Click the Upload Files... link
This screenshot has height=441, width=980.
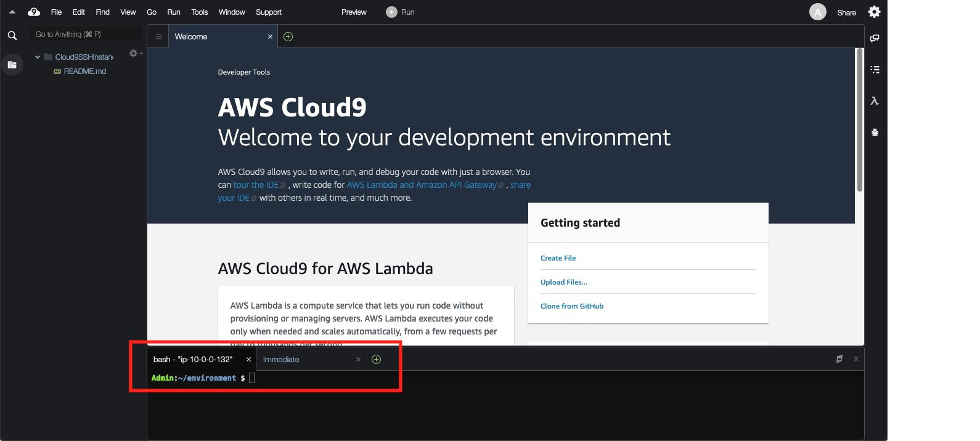(x=564, y=282)
